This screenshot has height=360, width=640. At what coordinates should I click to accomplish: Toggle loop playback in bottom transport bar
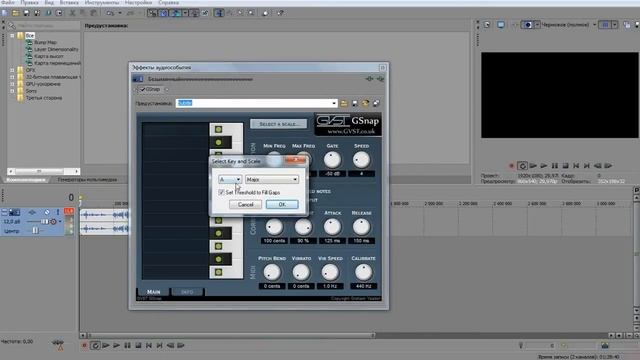pos(95,345)
